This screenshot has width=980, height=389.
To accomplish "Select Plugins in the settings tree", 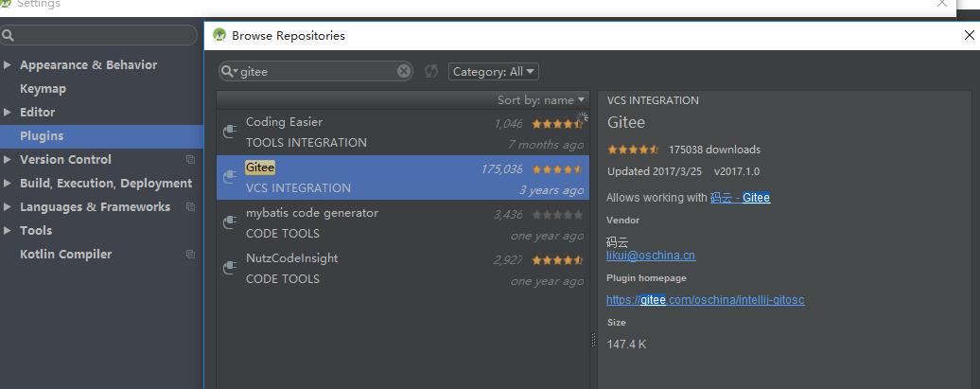I will tap(42, 135).
